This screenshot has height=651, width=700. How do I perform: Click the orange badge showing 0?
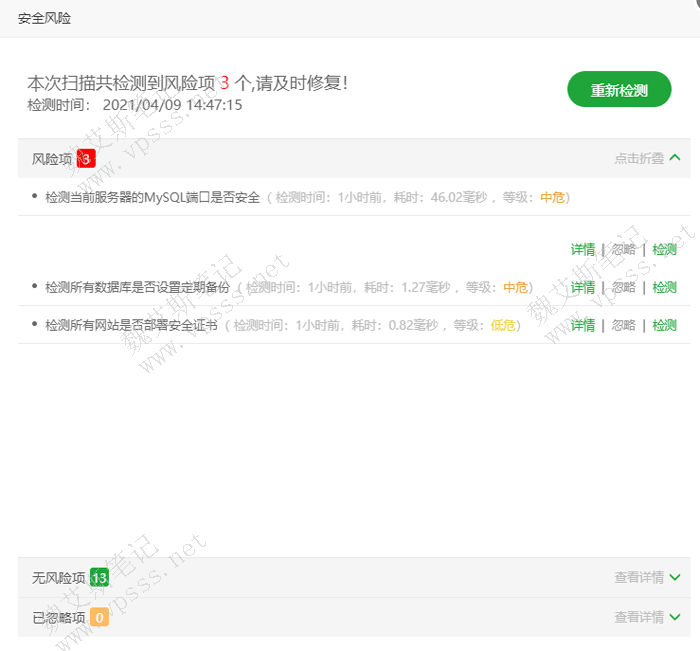99,618
